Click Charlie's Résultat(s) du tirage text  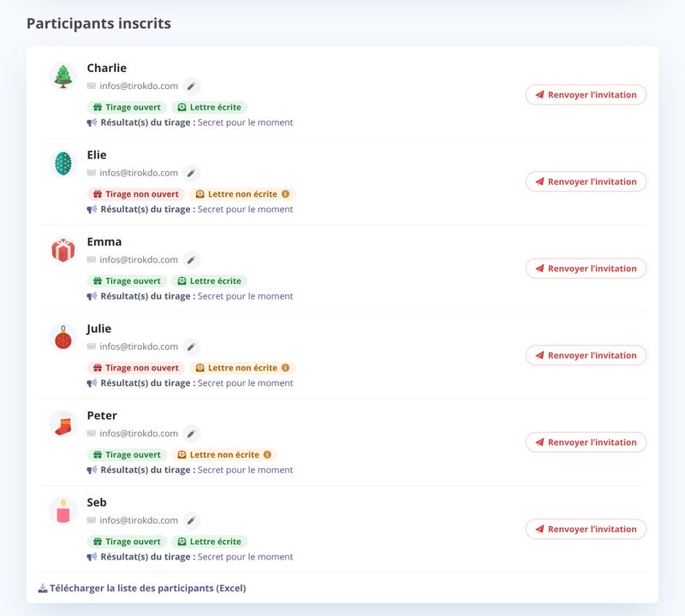[x=148, y=122]
